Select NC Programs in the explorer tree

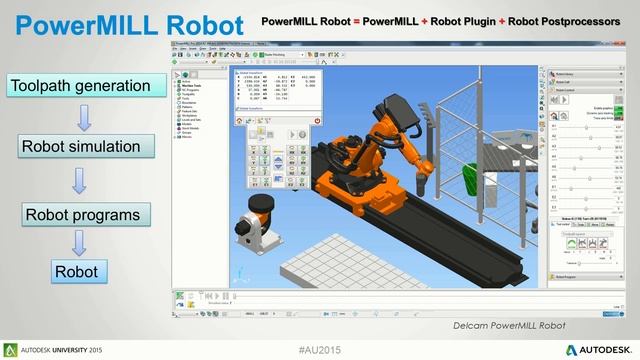tap(190, 90)
